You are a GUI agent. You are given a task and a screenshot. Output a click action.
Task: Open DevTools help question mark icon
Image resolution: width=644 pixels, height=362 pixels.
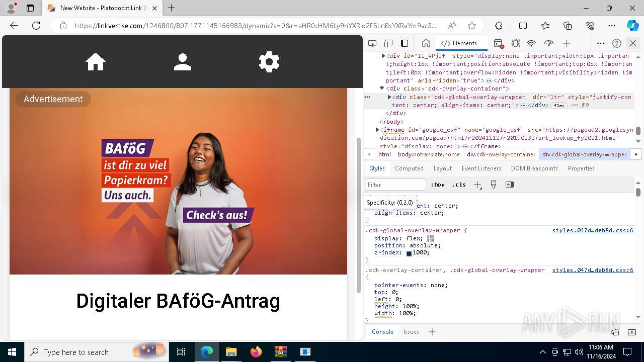(617, 43)
